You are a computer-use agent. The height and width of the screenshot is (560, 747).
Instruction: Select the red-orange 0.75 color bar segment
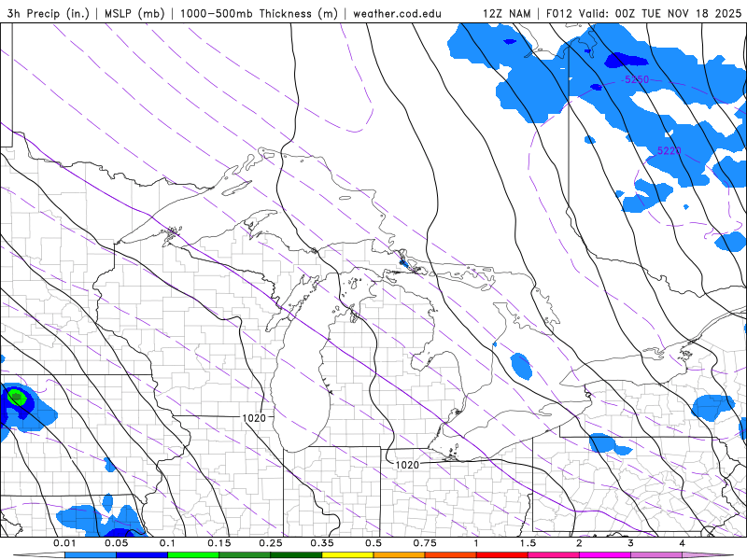coord(451,555)
